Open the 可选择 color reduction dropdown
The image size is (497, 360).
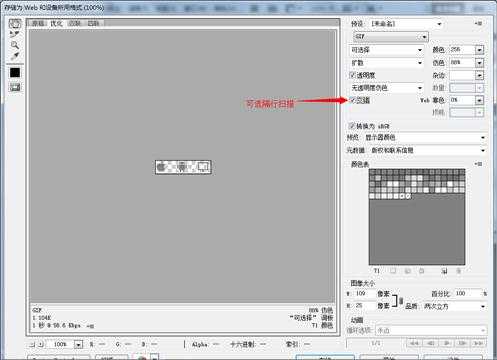[x=386, y=50]
